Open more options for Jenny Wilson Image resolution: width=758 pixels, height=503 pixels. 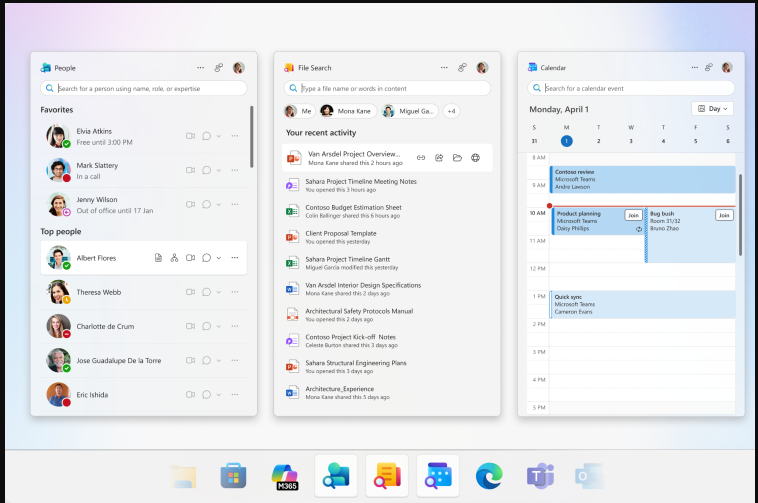pos(235,206)
